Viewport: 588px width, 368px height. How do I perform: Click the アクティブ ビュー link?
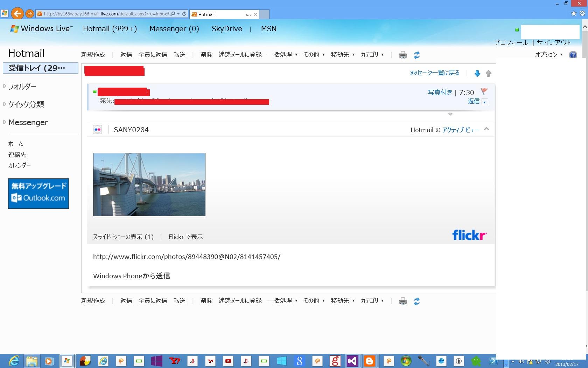(x=461, y=130)
